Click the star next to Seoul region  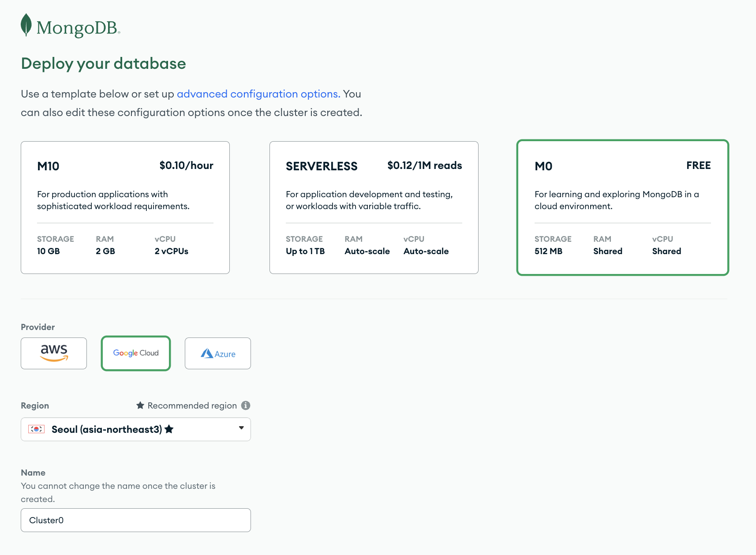coord(169,429)
